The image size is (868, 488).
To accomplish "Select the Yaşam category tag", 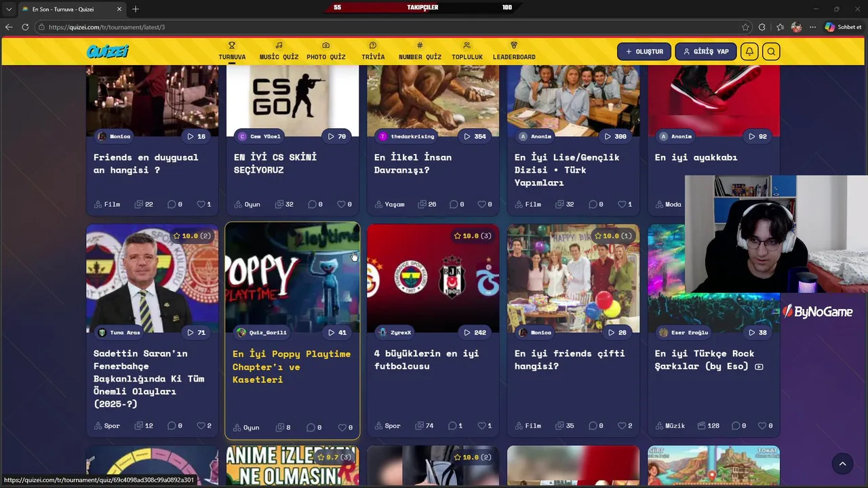I will click(389, 204).
